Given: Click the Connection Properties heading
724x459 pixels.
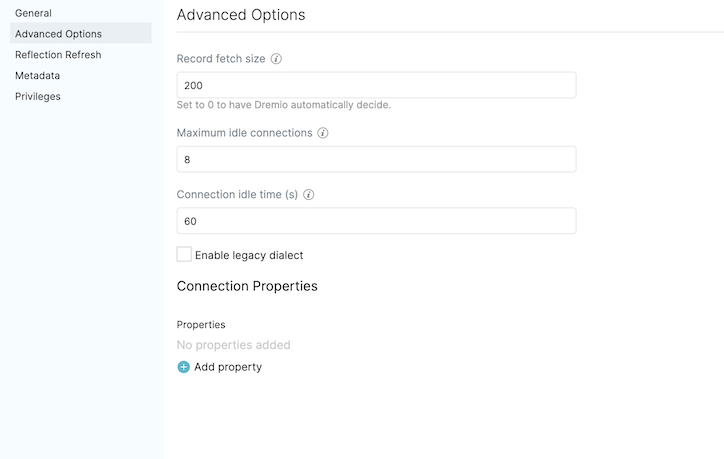Looking at the screenshot, I should (x=247, y=286).
